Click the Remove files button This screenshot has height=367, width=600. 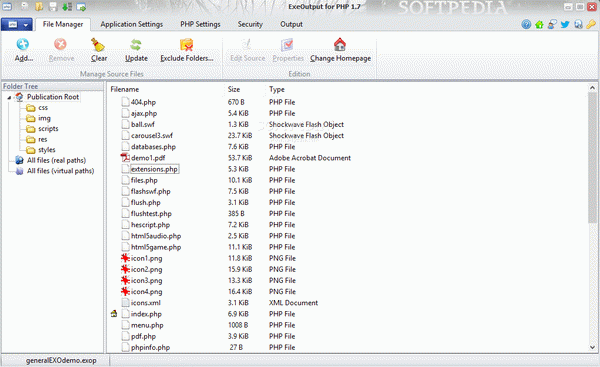click(61, 50)
